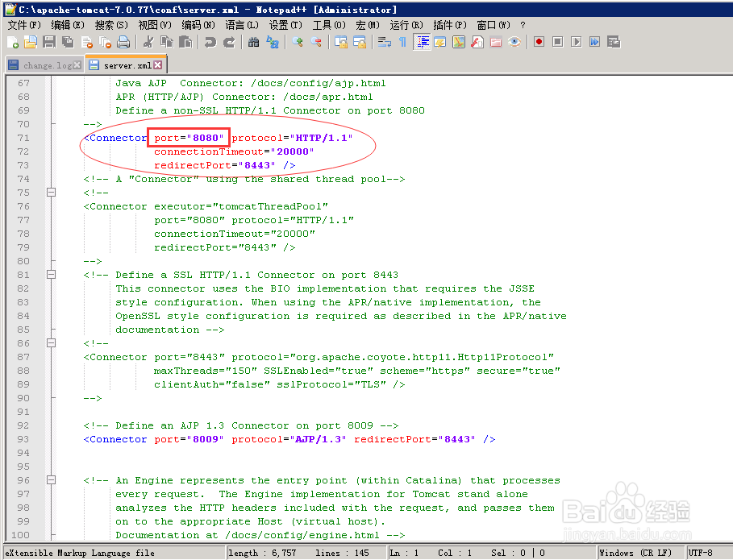Close the change.log tab
The height and width of the screenshot is (560, 733).
[x=77, y=65]
